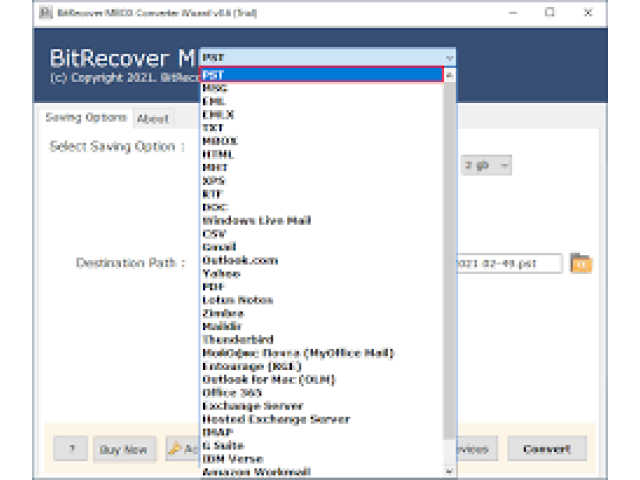Open the 2 gb split size dropdown

486,165
